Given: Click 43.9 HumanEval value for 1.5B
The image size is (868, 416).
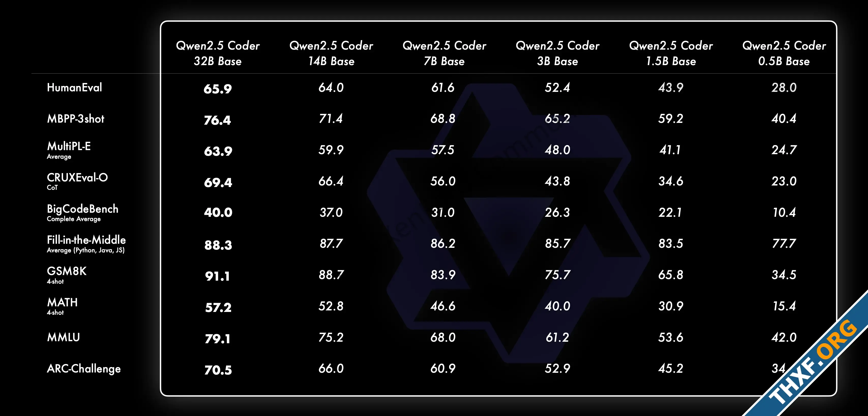Looking at the screenshot, I should click(x=671, y=88).
